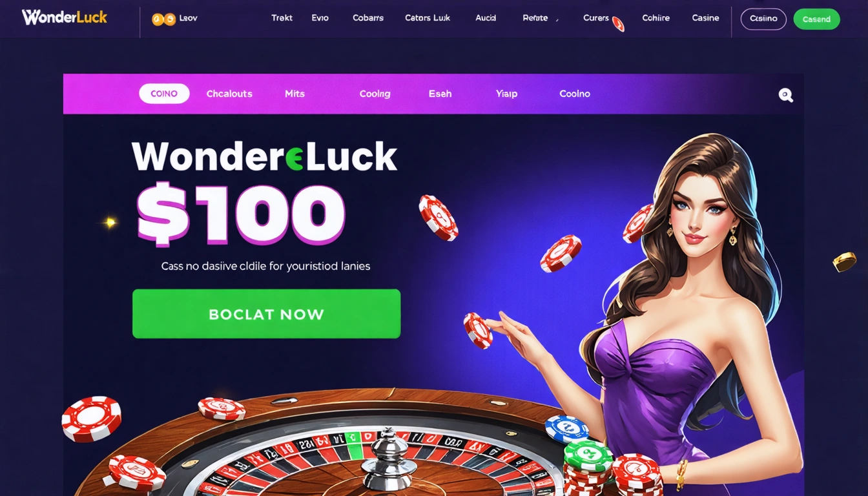This screenshot has width=868, height=496.
Task: Open the Mits tab
Action: (294, 94)
